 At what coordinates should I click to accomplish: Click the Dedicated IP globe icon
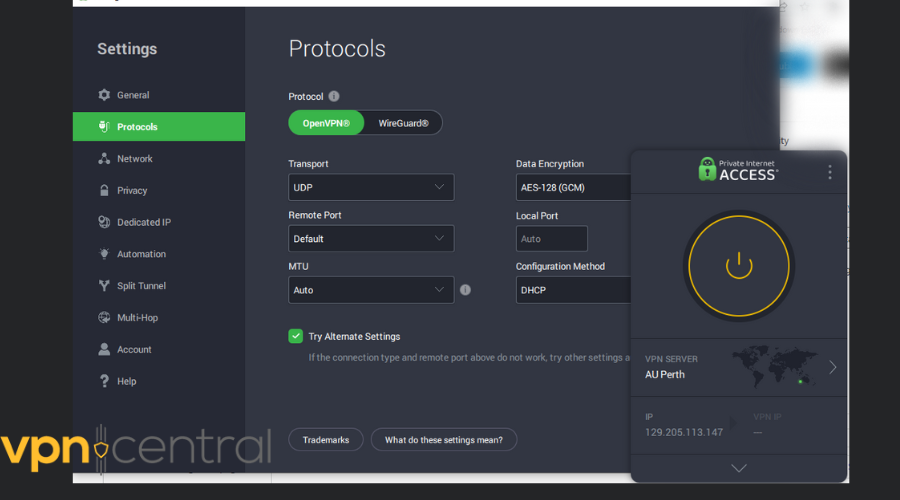tap(104, 222)
